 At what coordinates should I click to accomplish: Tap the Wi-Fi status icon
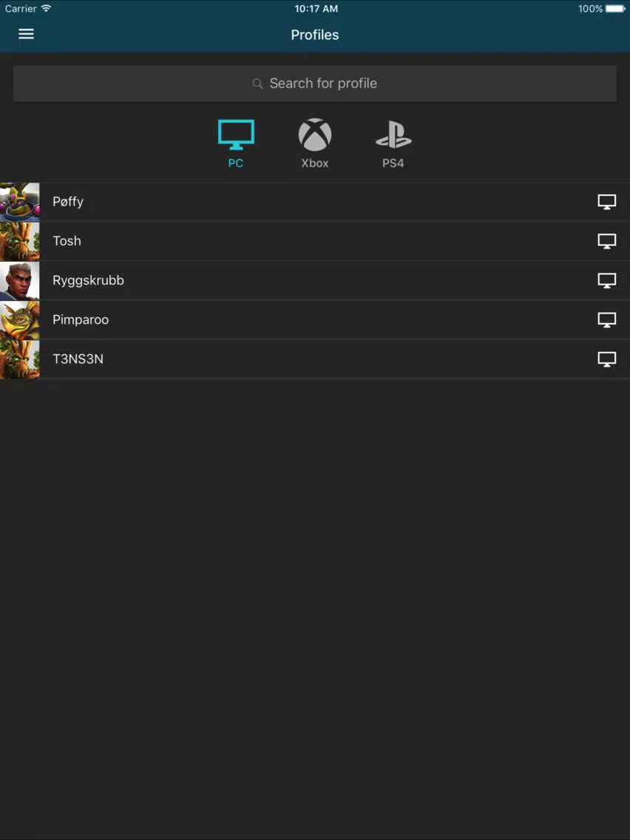(x=46, y=8)
